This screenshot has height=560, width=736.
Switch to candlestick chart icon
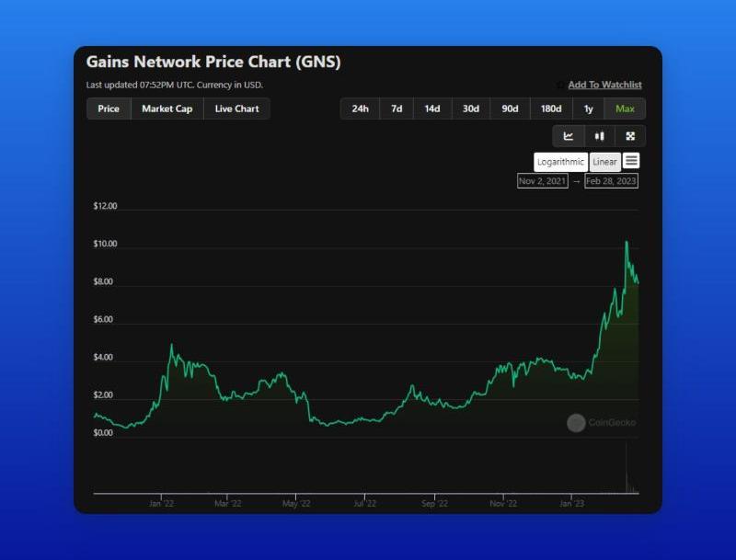coord(599,136)
